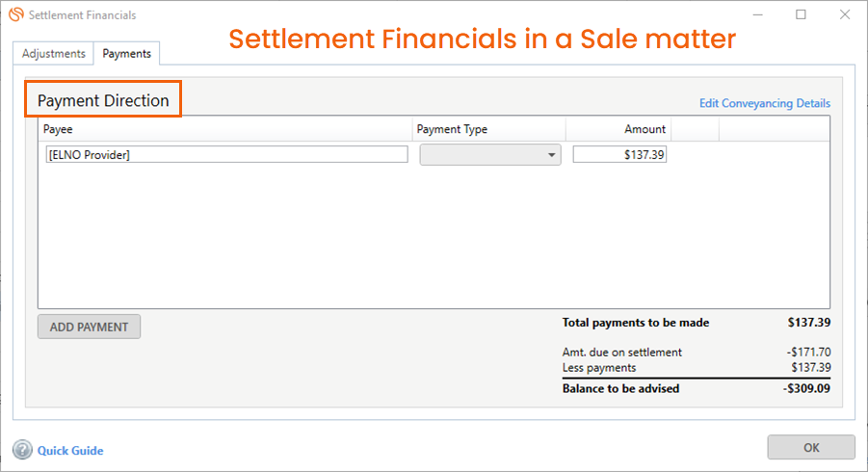Open the Edit Conveyancing Details link
This screenshot has height=472, width=868.
[764, 104]
